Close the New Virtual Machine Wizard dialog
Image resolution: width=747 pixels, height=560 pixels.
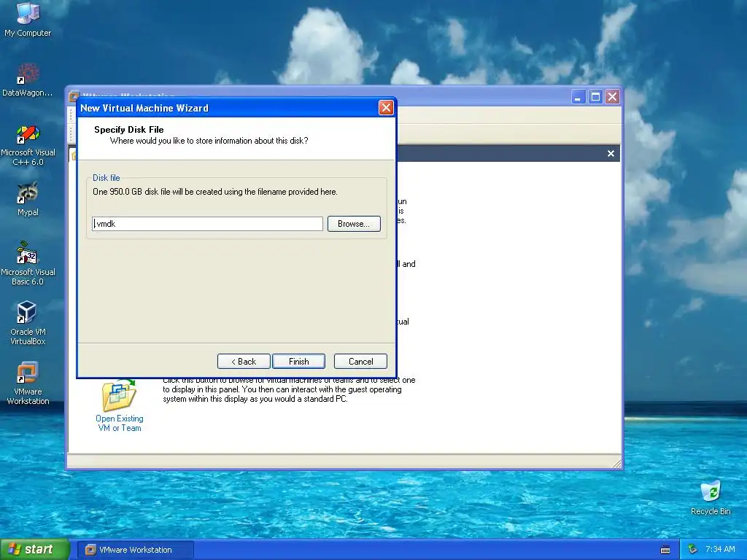[x=386, y=108]
